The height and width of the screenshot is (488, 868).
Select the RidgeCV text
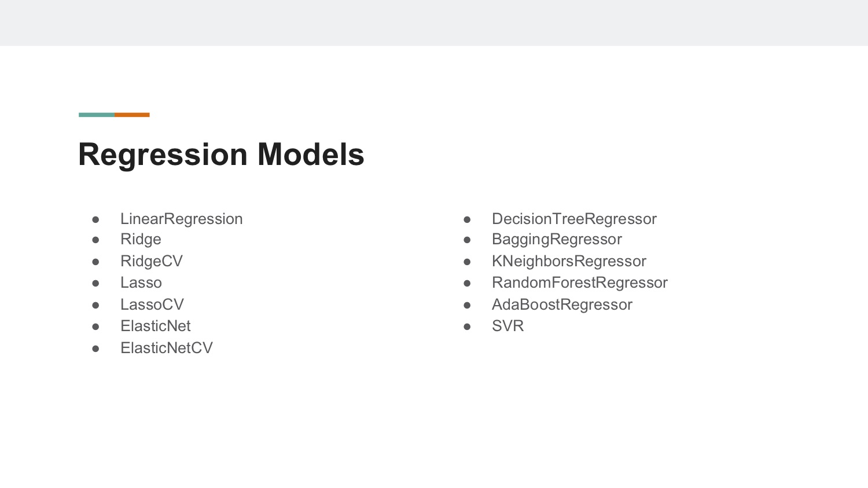tap(152, 261)
